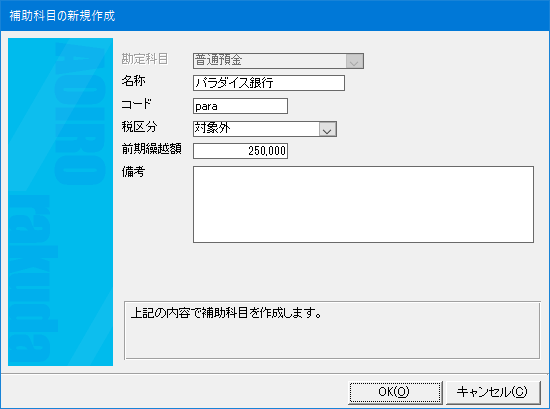Click the コード field label
The height and width of the screenshot is (409, 550).
[x=136, y=104]
